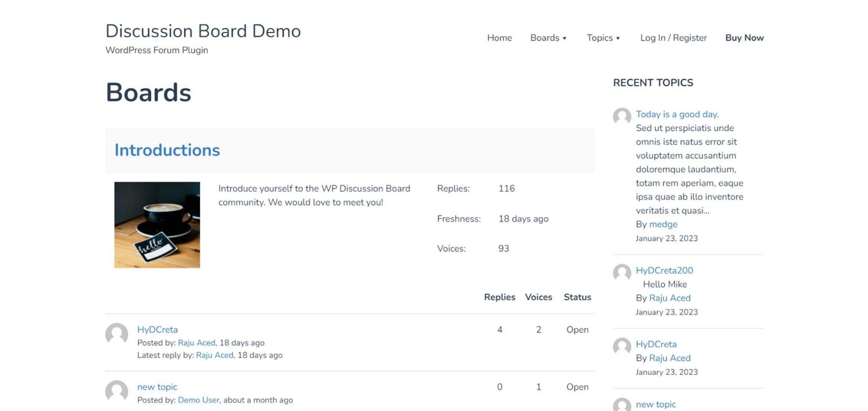868x411 pixels.
Task: Open Today is a good day topic
Action: click(677, 114)
